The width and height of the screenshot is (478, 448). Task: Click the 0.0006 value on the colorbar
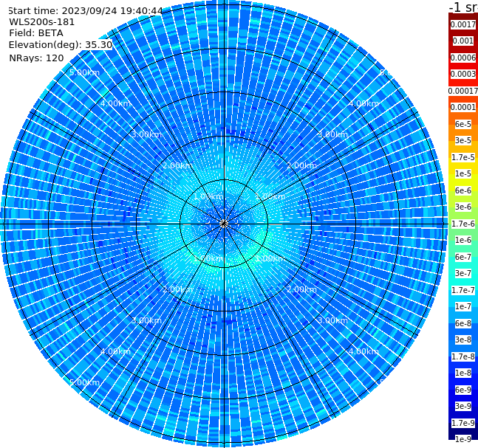pyautogui.click(x=463, y=58)
